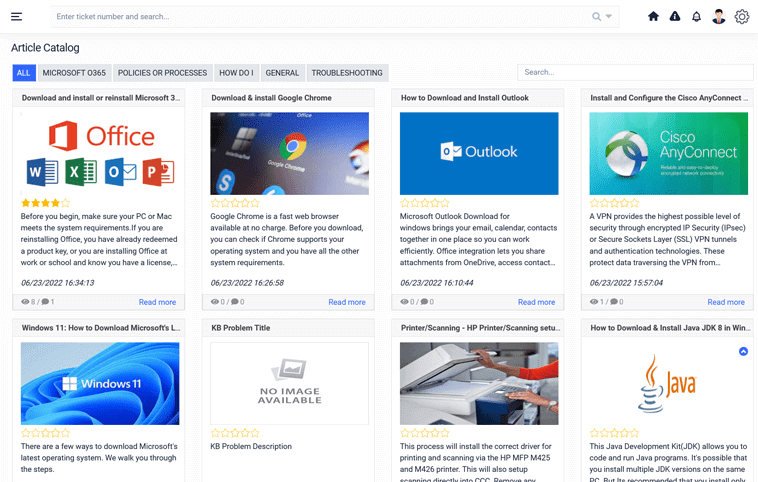Viewport: 758px width, 482px height.
Task: Open 'Install and Configure the Cisco AnyConnect' title
Action: pyautogui.click(x=669, y=98)
